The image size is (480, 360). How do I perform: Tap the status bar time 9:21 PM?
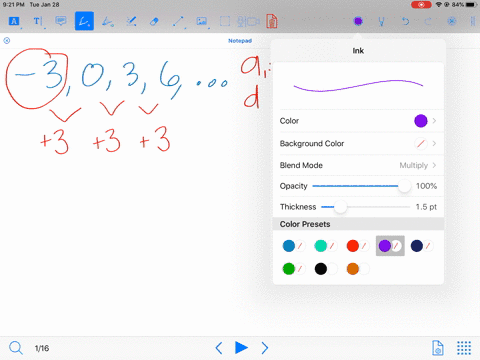click(14, 5)
